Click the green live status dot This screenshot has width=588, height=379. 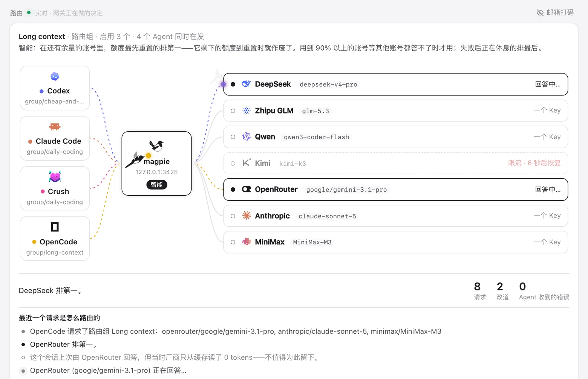[x=29, y=12]
